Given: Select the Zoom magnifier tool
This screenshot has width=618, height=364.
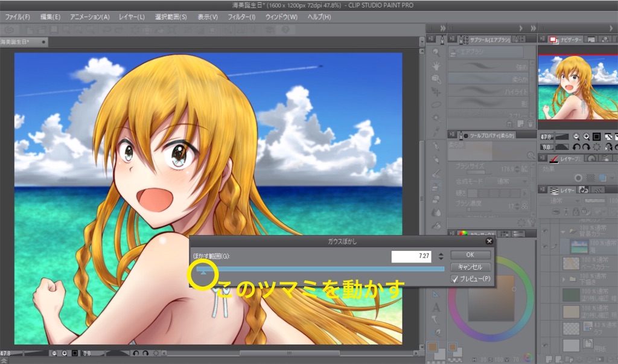Looking at the screenshot, I should (436, 52).
